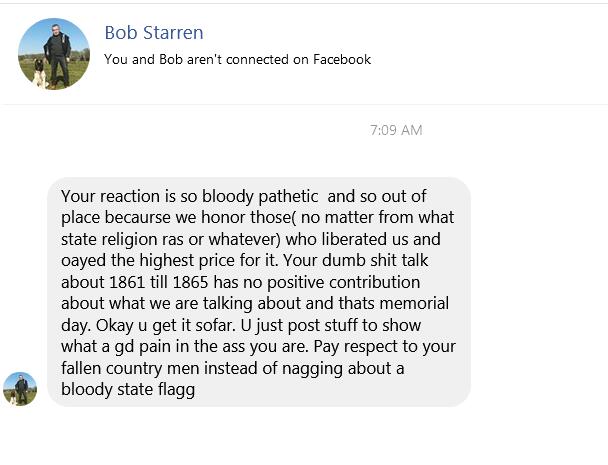Click the "aren't connected on Facebook" notice

tap(237, 59)
